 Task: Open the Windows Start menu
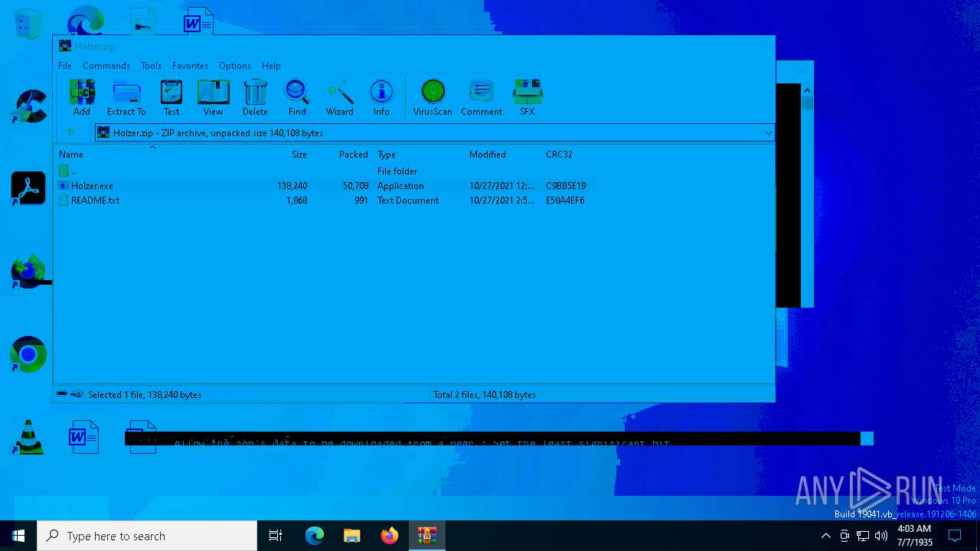(x=18, y=536)
